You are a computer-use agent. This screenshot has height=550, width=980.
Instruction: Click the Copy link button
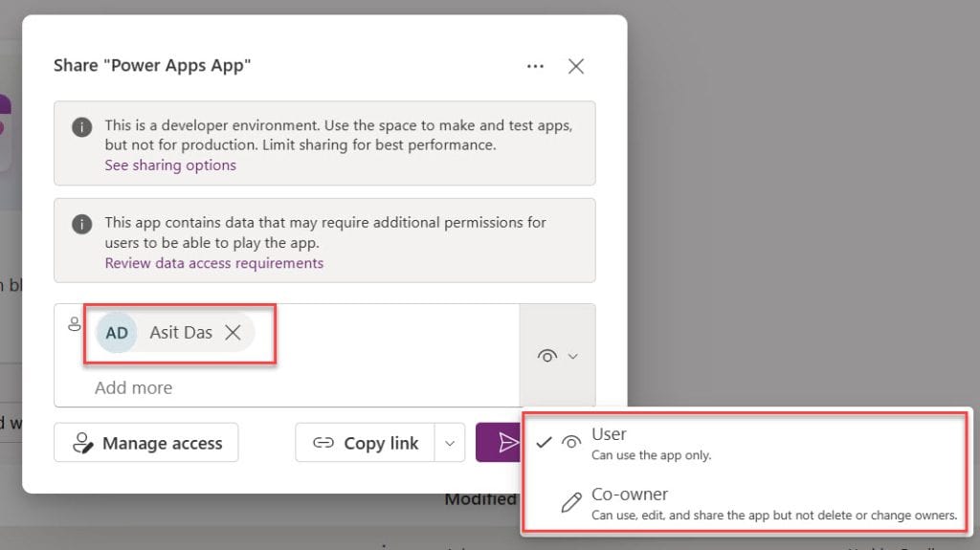click(365, 443)
